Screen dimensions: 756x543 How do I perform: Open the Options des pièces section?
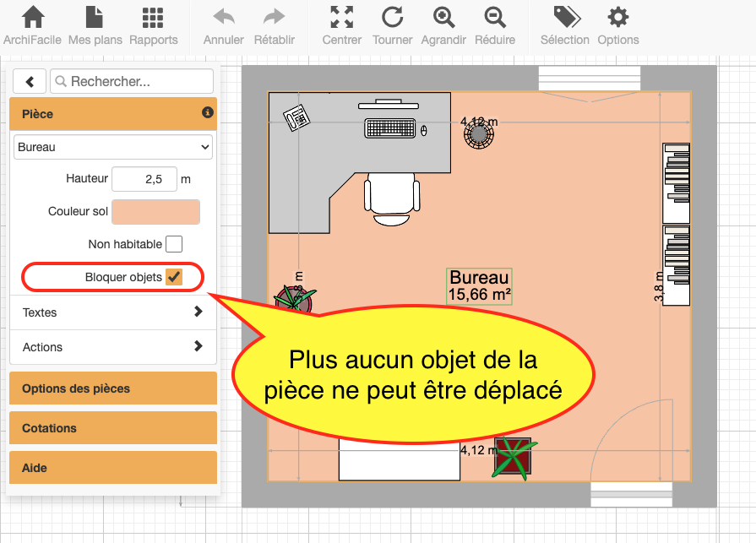tap(112, 388)
